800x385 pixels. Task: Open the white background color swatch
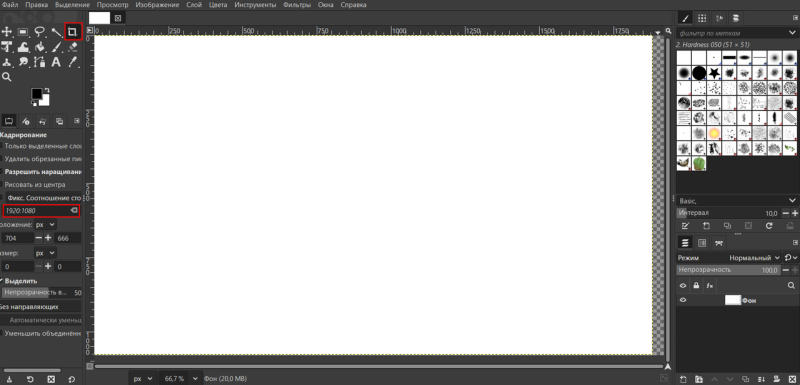pyautogui.click(x=45, y=101)
